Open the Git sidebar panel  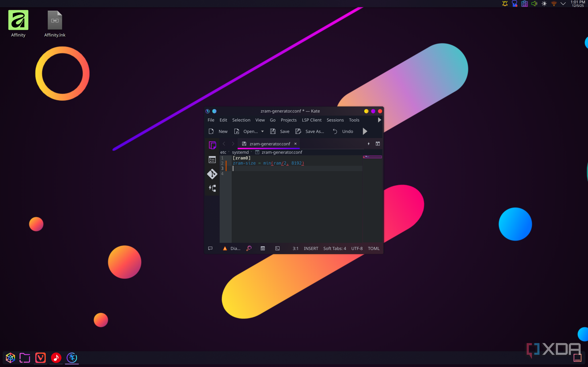click(x=212, y=174)
